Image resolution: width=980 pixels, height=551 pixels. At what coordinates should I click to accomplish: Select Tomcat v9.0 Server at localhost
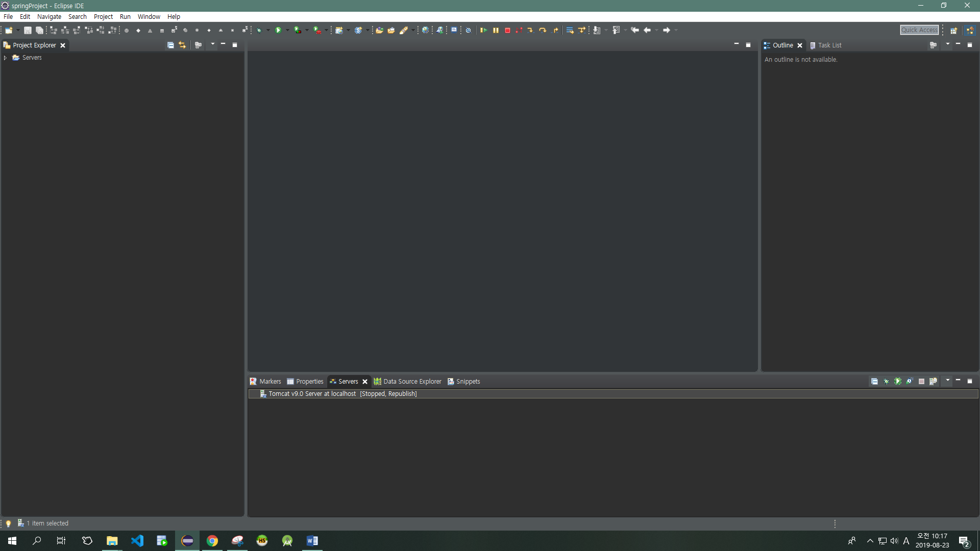(x=312, y=393)
